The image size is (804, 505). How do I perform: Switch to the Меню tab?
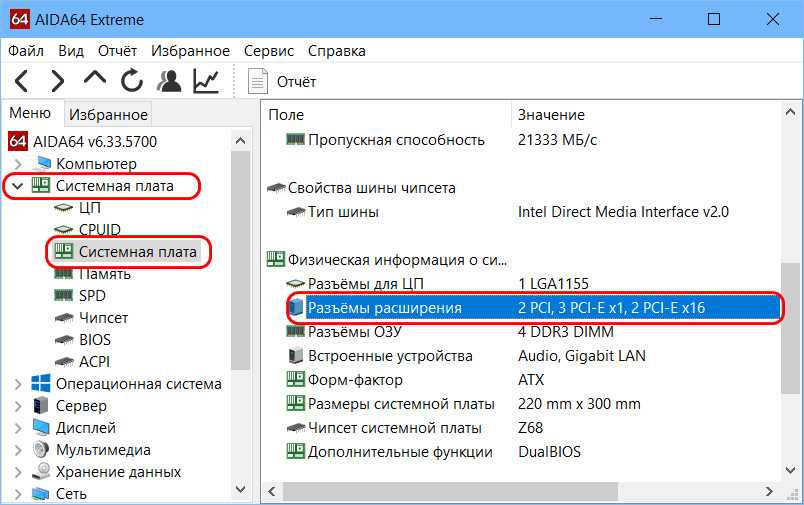click(x=30, y=113)
